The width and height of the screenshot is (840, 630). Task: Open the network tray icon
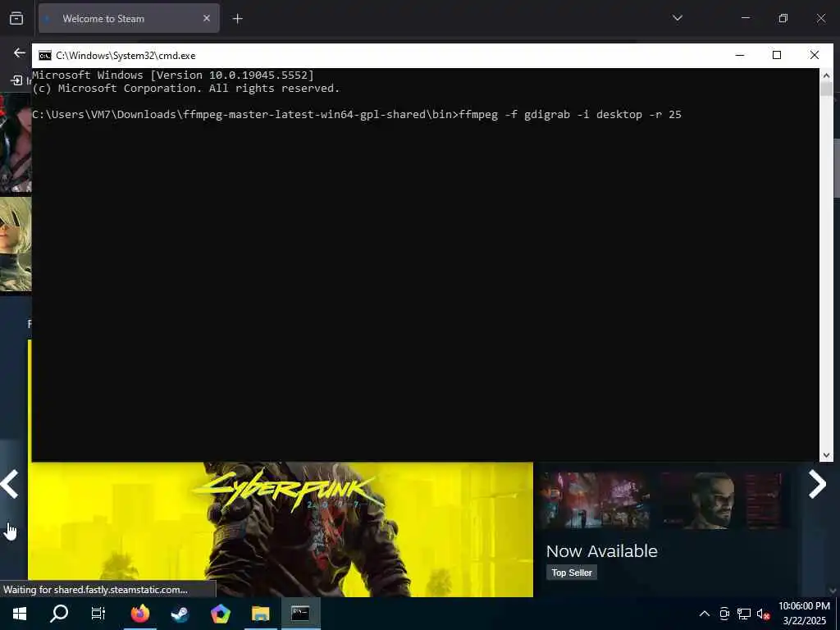[743, 614]
